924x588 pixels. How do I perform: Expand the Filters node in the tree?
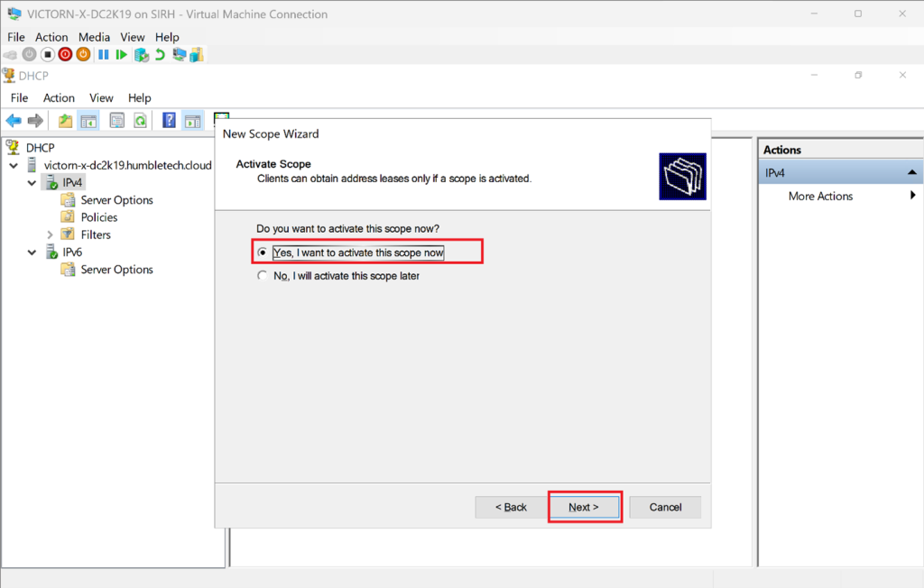(50, 234)
